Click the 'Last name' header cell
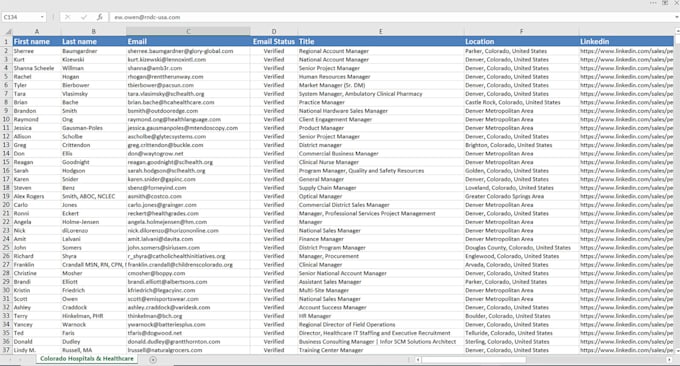 click(x=93, y=42)
